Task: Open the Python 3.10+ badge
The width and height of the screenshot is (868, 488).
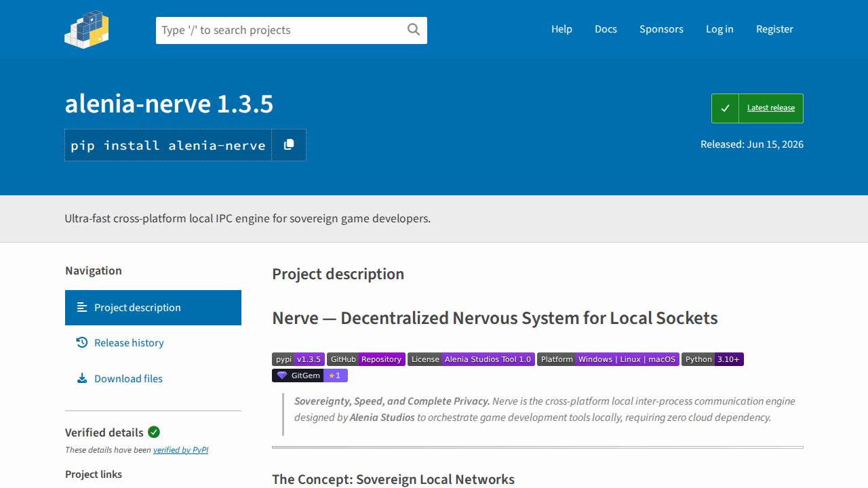Action: [713, 359]
